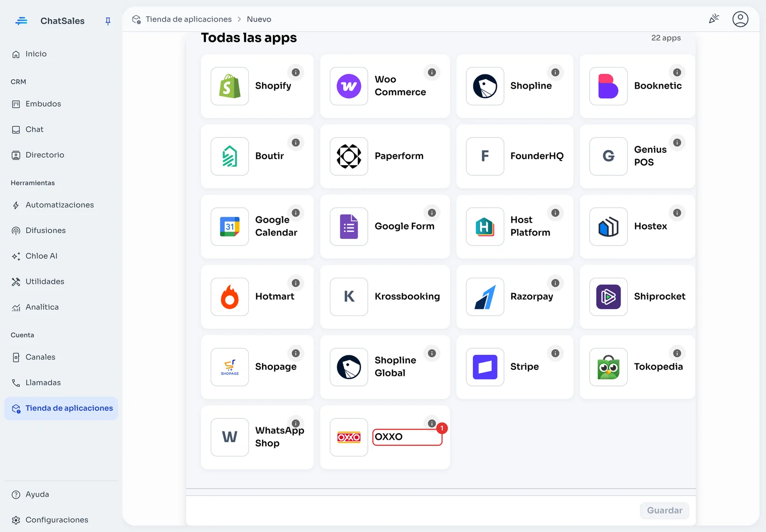Choose the WhatsApp Shop card
766x532 pixels.
click(258, 437)
